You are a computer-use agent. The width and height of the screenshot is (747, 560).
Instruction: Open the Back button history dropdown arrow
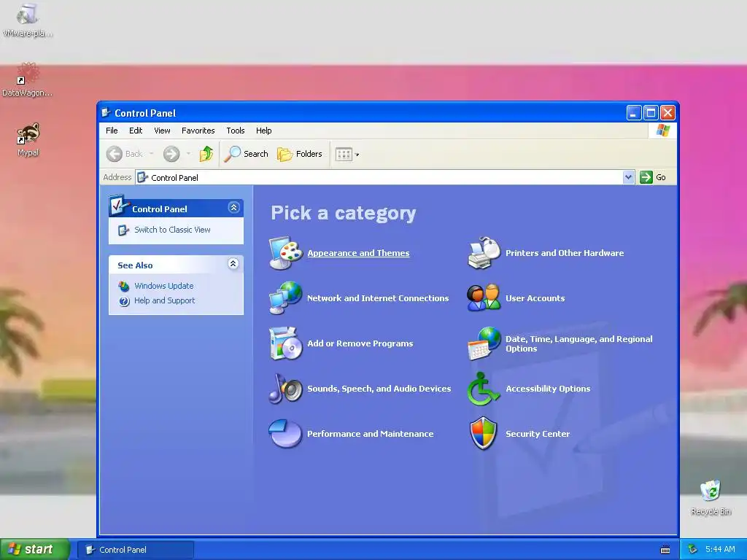(x=152, y=154)
